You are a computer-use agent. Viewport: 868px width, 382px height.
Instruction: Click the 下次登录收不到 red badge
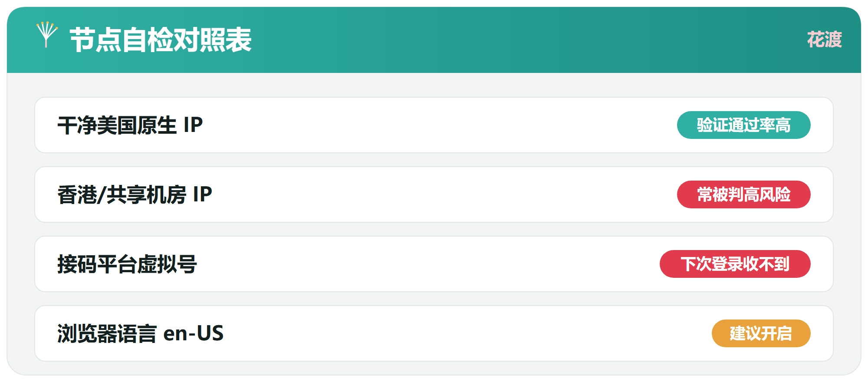click(x=735, y=264)
